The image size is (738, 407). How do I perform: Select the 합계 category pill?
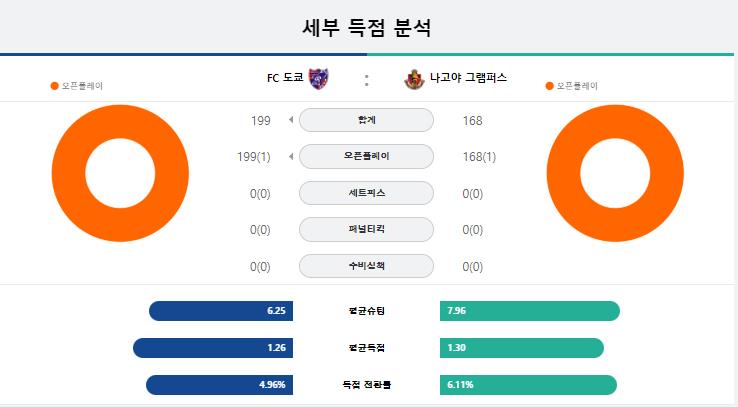[x=366, y=120]
